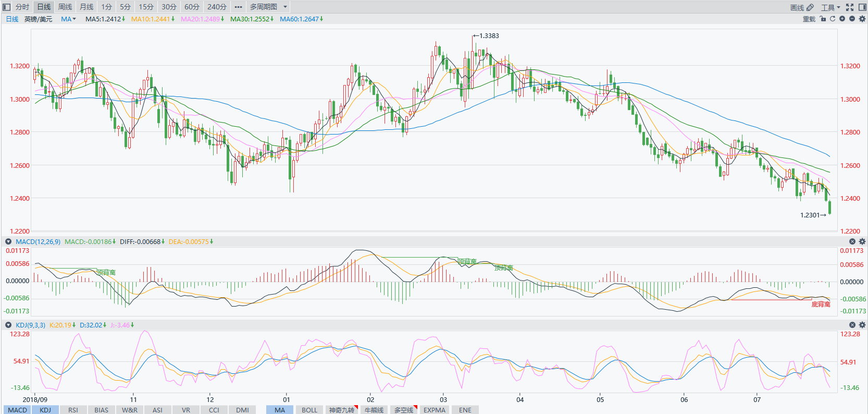The width and height of the screenshot is (868, 414).
Task: Zoom in using the plus circle icon
Action: pyautogui.click(x=842, y=19)
